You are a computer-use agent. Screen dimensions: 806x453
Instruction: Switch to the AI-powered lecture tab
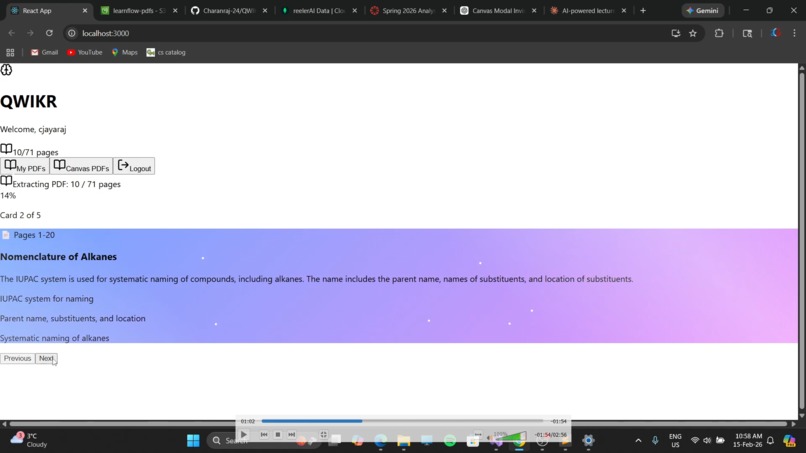pyautogui.click(x=588, y=10)
